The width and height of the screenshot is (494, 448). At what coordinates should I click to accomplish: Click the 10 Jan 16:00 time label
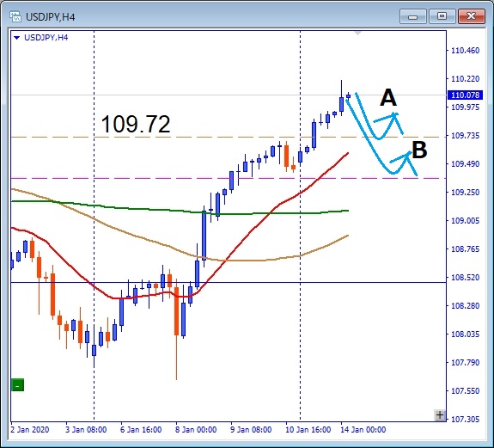pyautogui.click(x=308, y=430)
